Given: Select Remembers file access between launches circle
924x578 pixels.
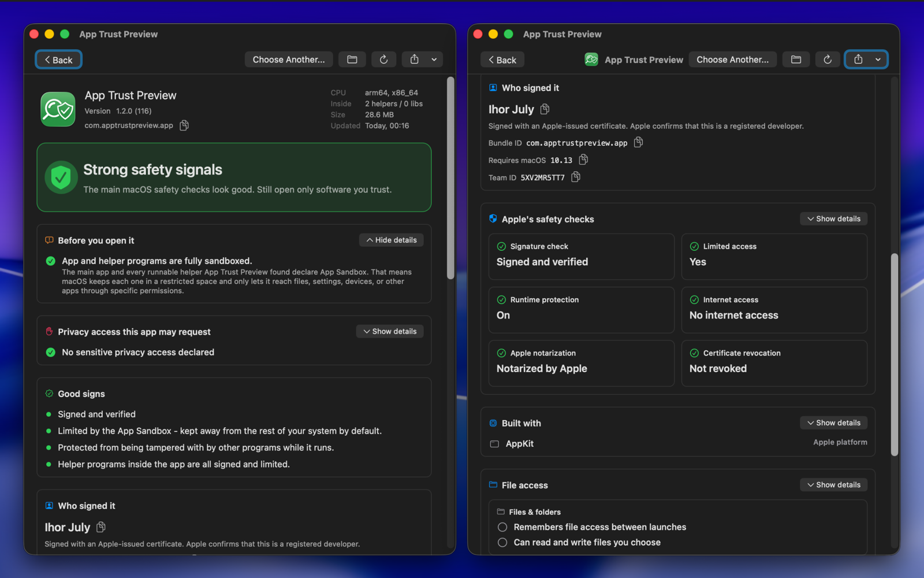Looking at the screenshot, I should click(x=502, y=527).
